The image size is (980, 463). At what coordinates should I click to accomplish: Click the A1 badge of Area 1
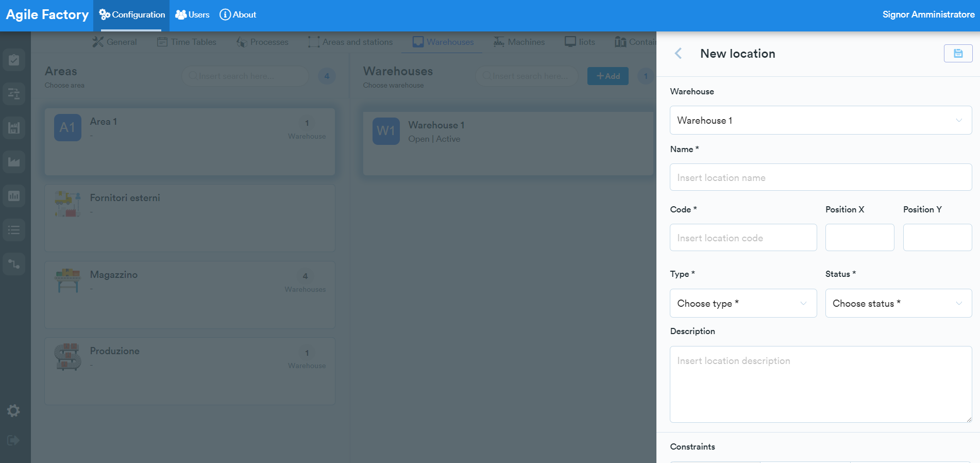(x=67, y=127)
